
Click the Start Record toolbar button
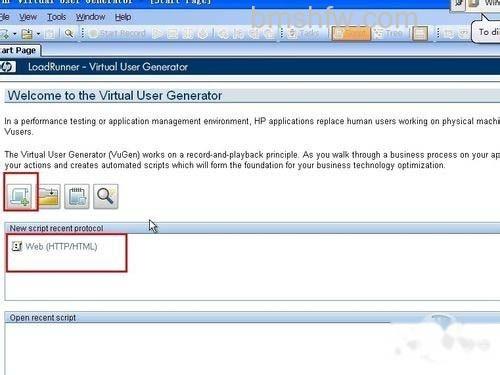[x=118, y=33]
